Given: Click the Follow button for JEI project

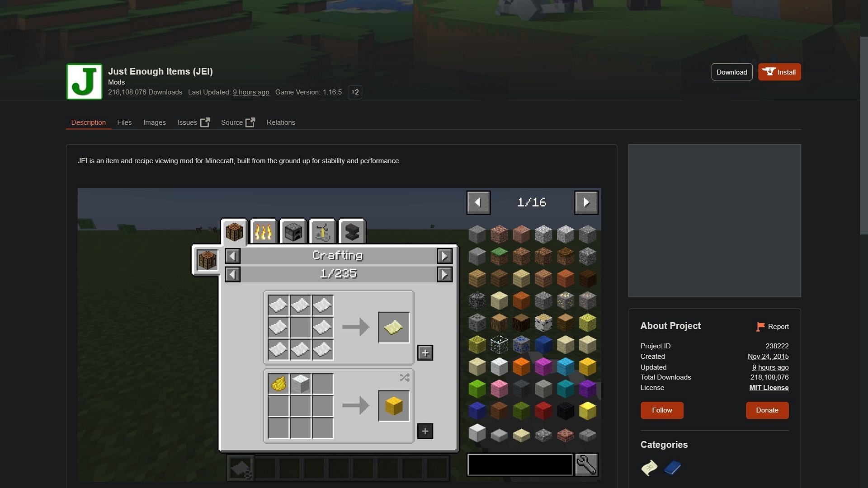Looking at the screenshot, I should pyautogui.click(x=662, y=410).
